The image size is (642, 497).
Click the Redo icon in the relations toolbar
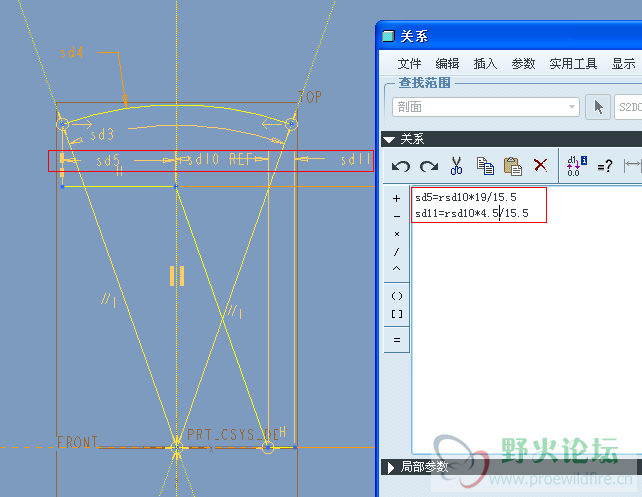point(429,166)
